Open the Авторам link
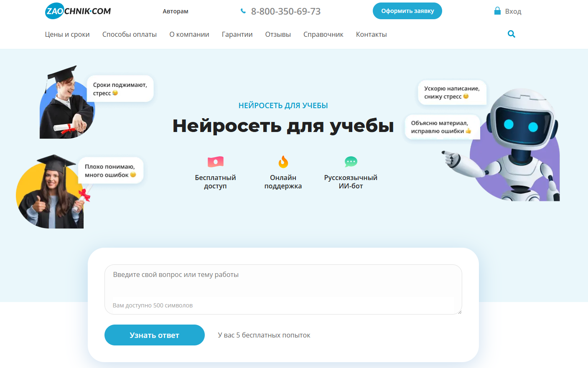This screenshot has width=588, height=368. pyautogui.click(x=176, y=11)
